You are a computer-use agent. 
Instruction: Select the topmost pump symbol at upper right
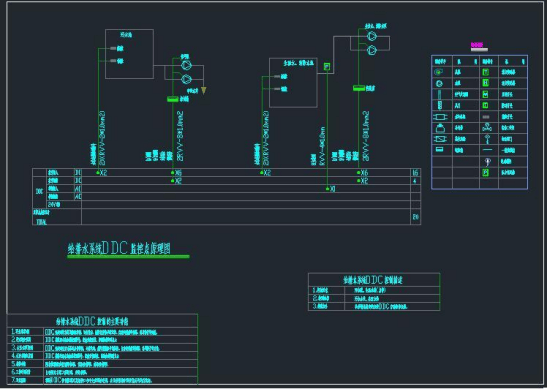tap(372, 36)
